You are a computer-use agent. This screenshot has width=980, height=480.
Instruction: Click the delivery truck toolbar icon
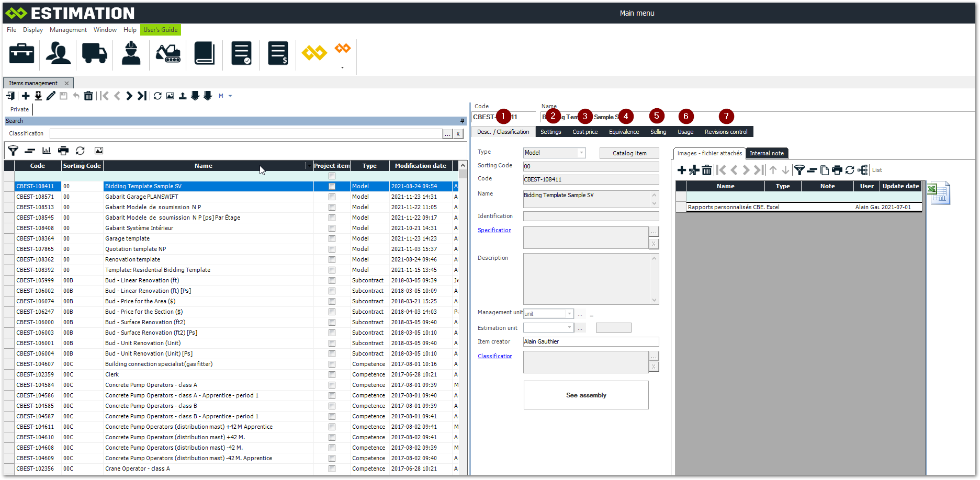pyautogui.click(x=94, y=53)
